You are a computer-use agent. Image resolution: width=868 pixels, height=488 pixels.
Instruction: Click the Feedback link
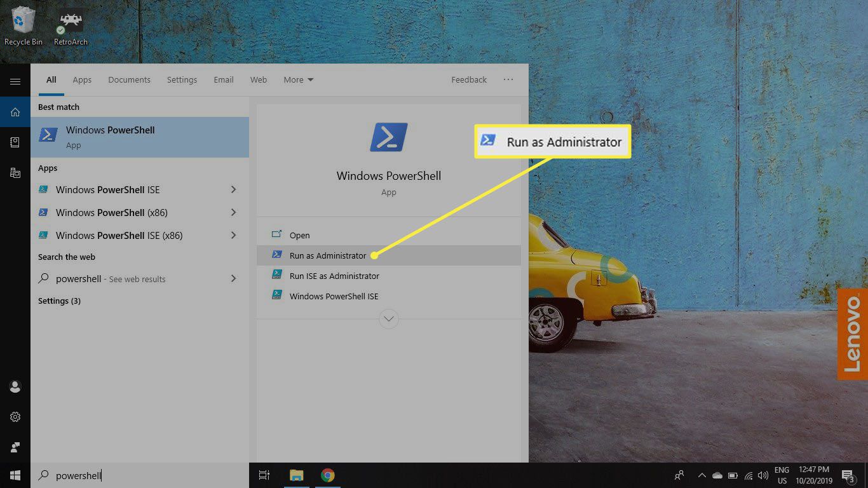tap(469, 79)
